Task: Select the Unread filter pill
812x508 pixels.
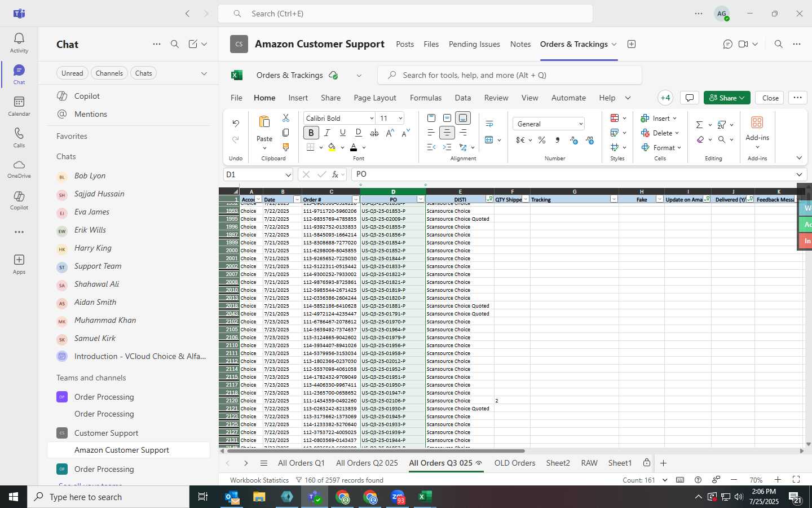Action: click(x=72, y=73)
